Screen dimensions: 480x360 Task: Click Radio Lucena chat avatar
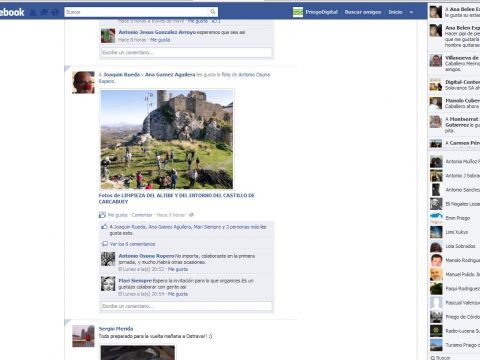click(436, 331)
